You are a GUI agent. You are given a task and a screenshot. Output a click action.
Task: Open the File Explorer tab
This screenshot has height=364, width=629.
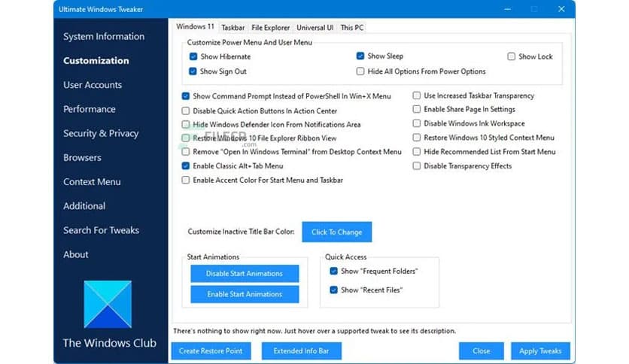(271, 28)
